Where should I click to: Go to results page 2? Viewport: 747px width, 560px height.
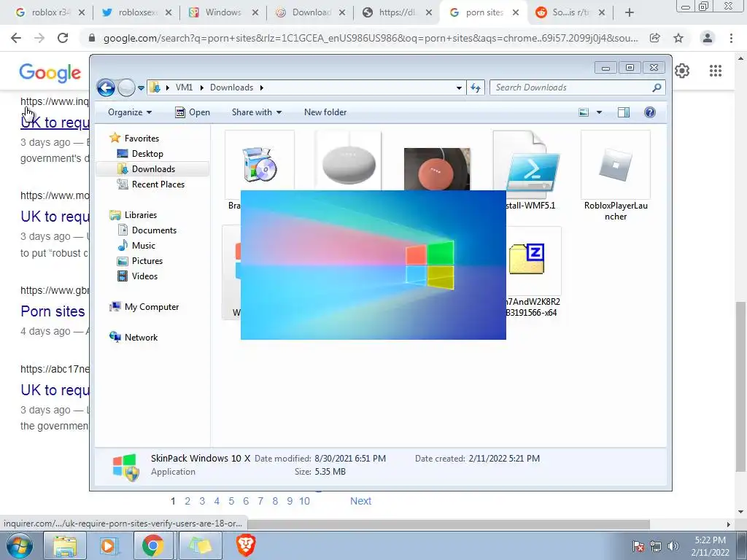click(x=187, y=501)
